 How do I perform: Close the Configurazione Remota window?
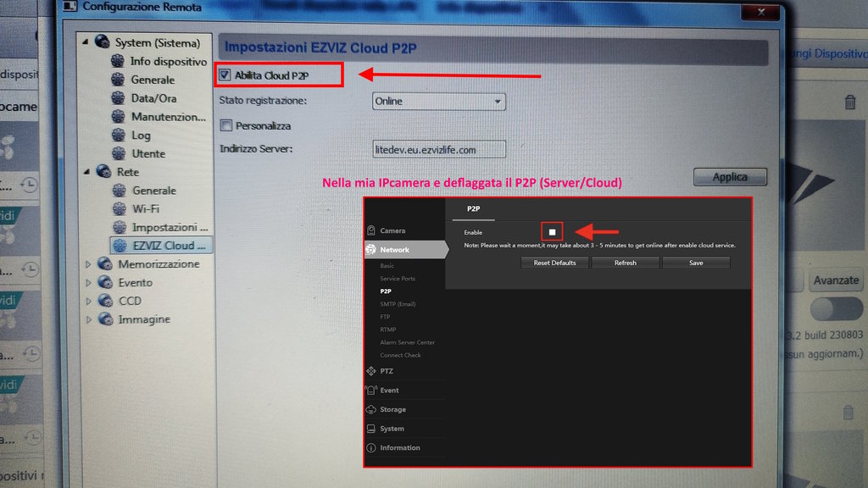pos(761,11)
